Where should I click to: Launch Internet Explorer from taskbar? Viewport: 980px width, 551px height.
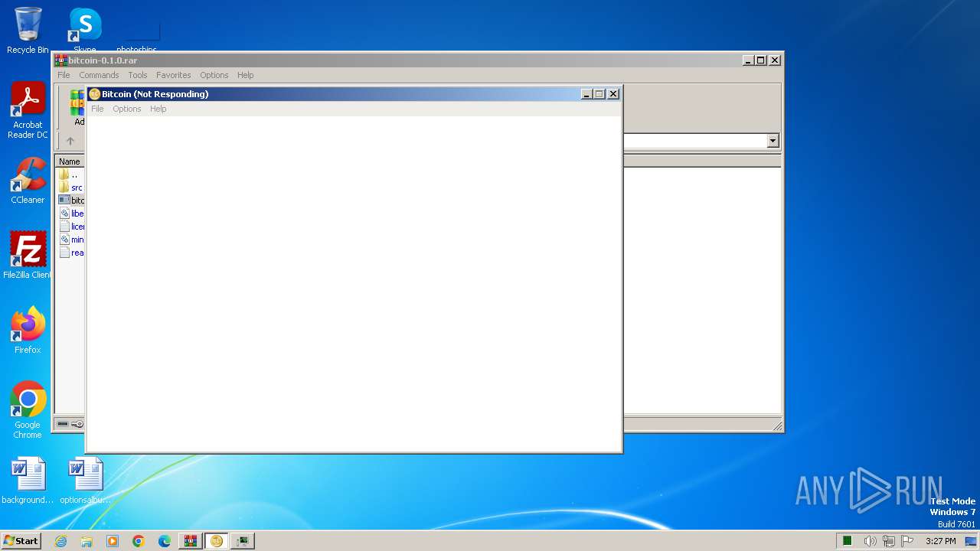pyautogui.click(x=60, y=541)
